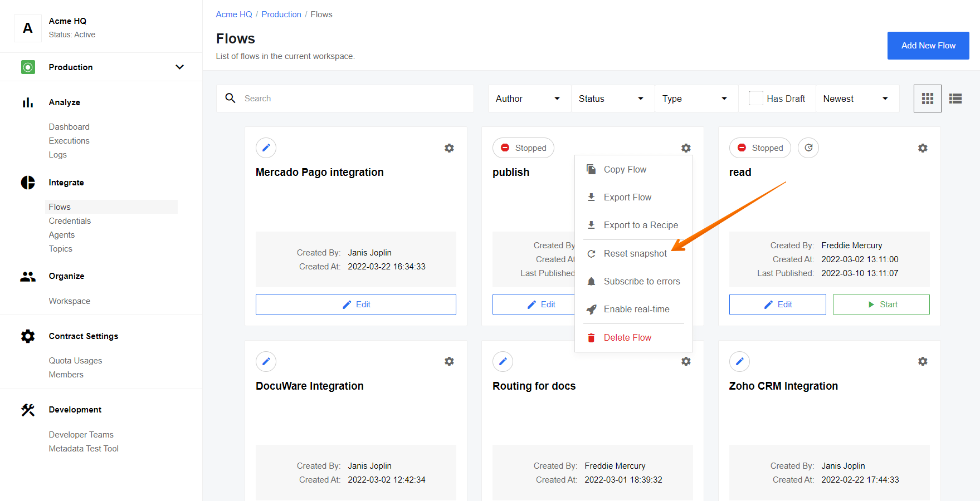
Task: Open the gear settings icon on Mercado Pago integration
Action: pos(449,148)
